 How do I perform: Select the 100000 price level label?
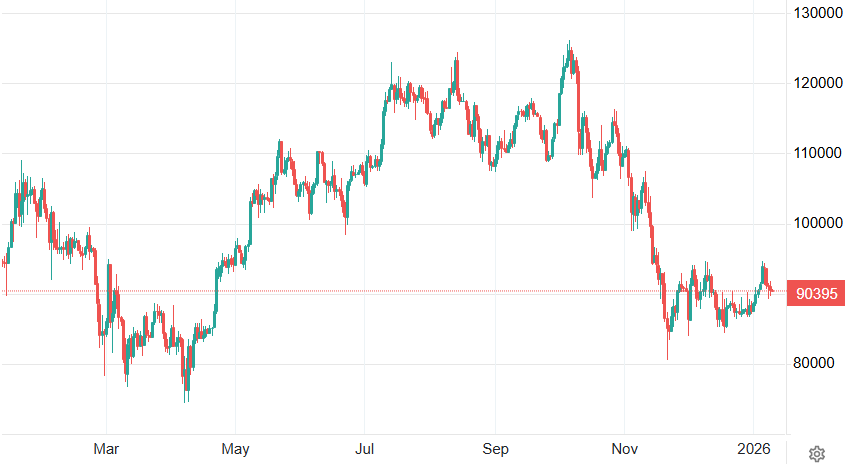point(814,223)
